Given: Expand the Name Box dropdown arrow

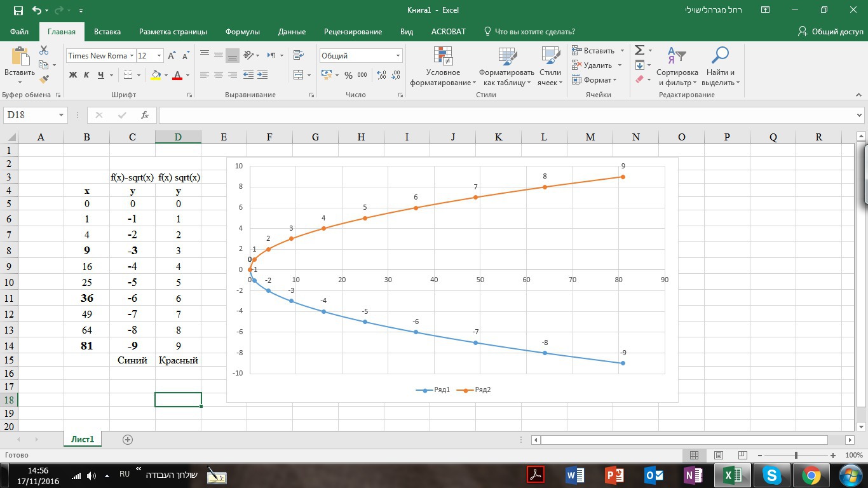Looking at the screenshot, I should pyautogui.click(x=62, y=115).
